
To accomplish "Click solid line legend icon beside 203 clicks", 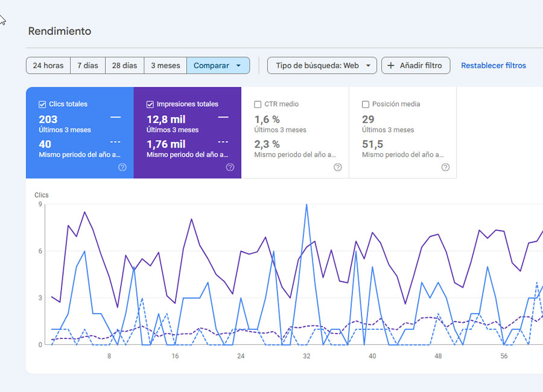I will pos(115,117).
